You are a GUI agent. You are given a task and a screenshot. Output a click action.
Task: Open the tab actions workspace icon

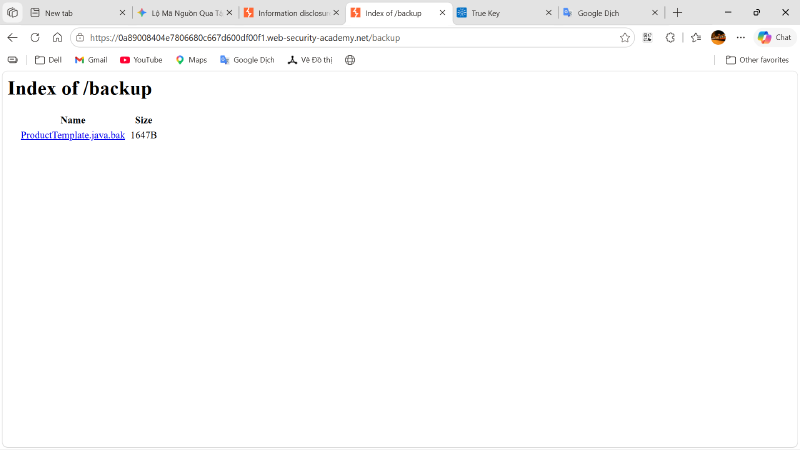tap(13, 13)
